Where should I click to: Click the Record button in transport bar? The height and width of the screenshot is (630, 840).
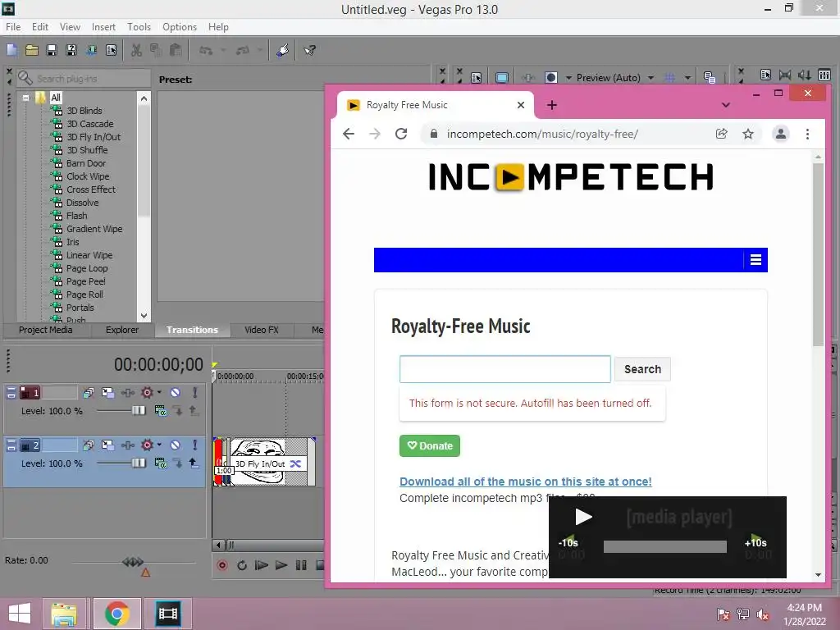221,565
